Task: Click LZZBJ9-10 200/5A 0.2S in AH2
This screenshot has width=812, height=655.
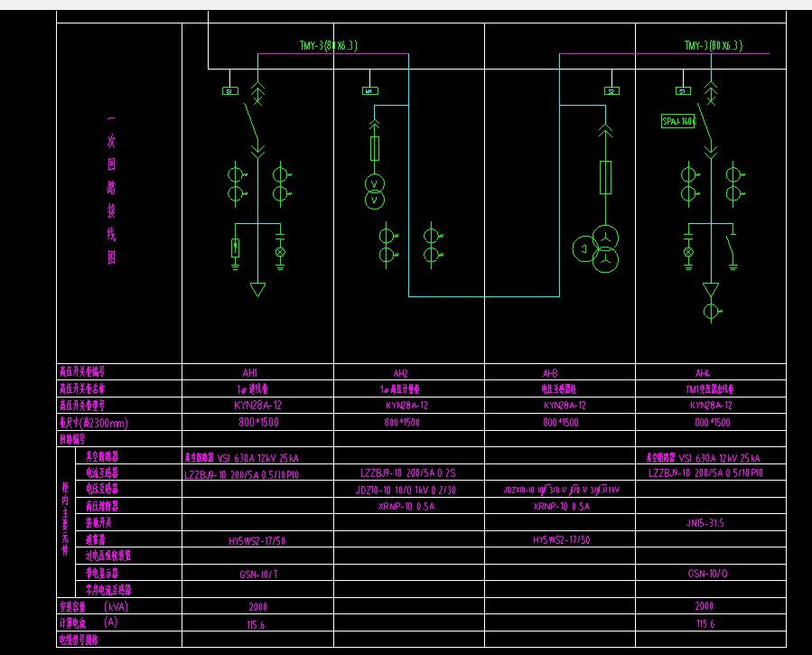Action: pyautogui.click(x=408, y=473)
